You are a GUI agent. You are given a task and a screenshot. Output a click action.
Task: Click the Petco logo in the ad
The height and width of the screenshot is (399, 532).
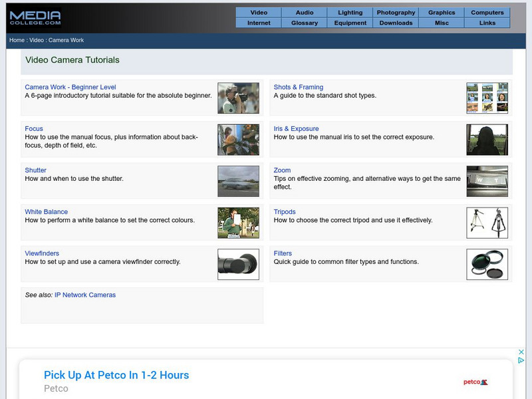pyautogui.click(x=475, y=382)
